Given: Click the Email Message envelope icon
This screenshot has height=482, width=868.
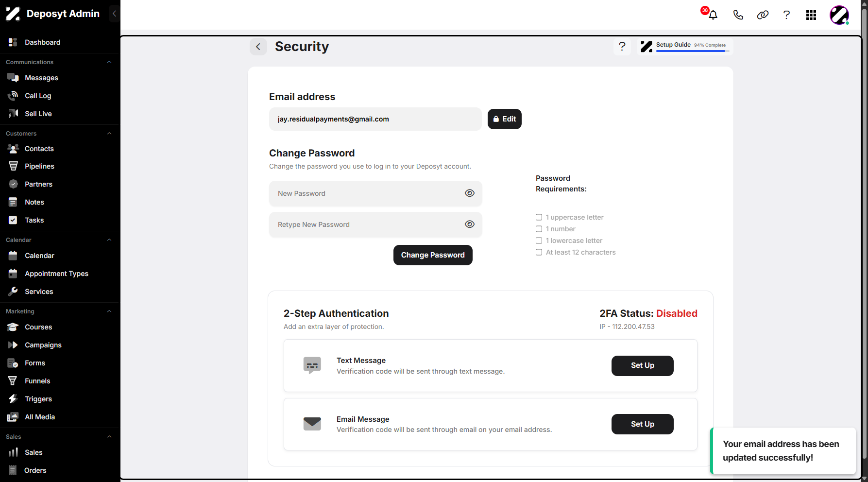Looking at the screenshot, I should point(312,424).
